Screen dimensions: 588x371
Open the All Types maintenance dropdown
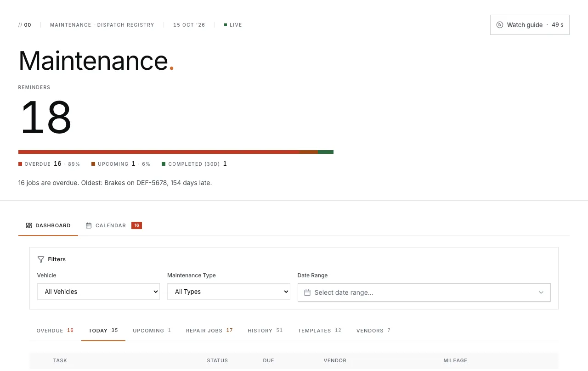pyautogui.click(x=229, y=292)
